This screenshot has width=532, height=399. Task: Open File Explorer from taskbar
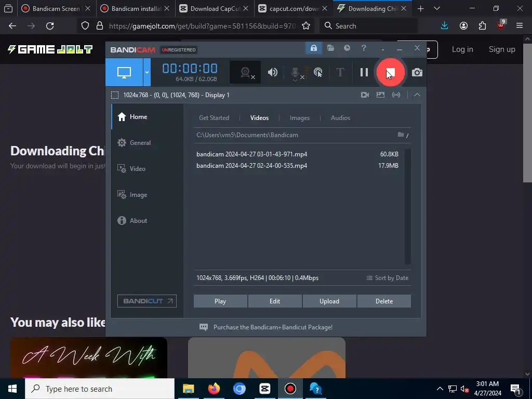pos(188,389)
